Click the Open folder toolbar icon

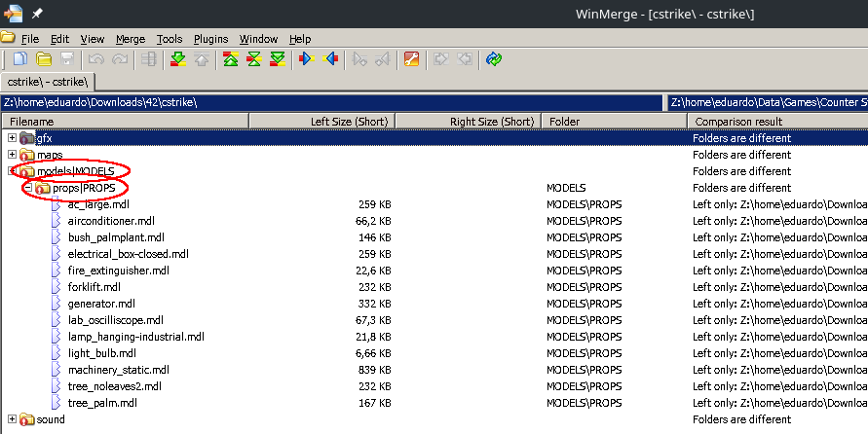(x=44, y=58)
